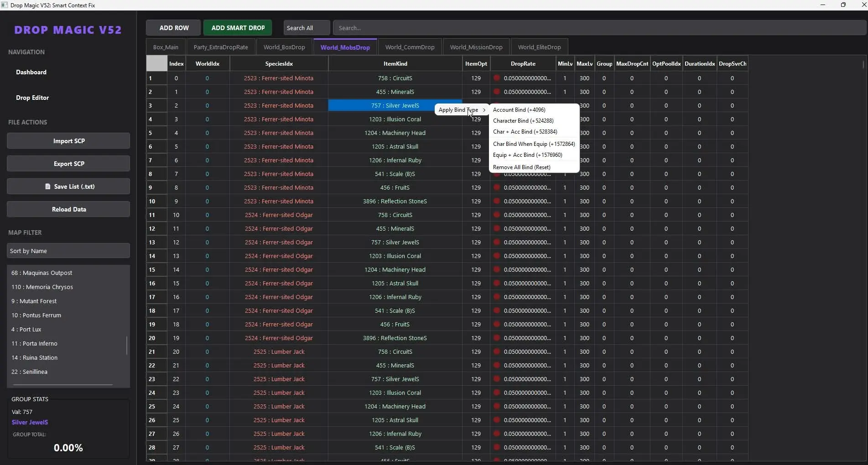Click the document icon on Save List button

tap(47, 186)
